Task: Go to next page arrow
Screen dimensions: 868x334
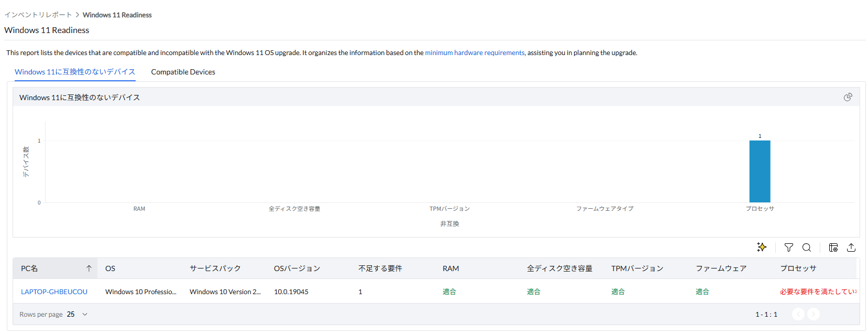Action: (x=814, y=314)
